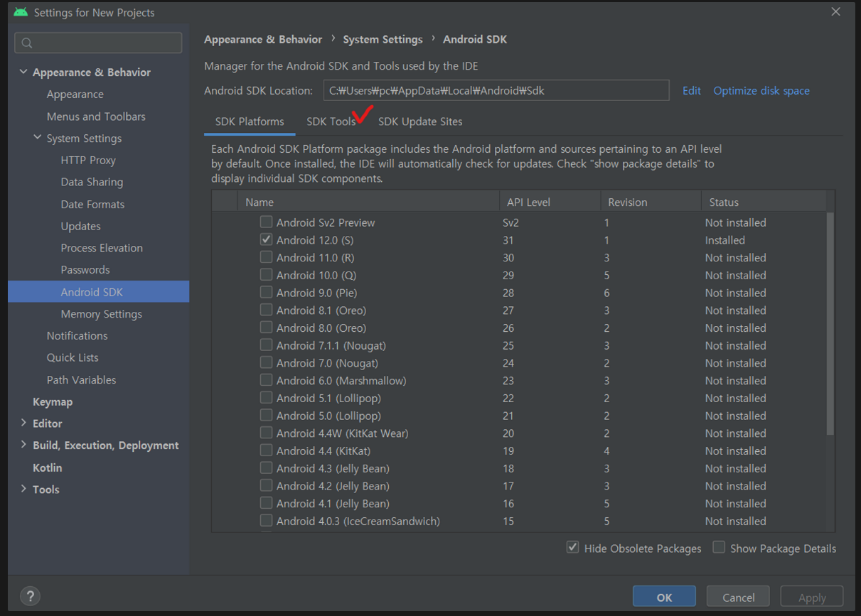
Task: Collapse the System Settings tree node
Action: coord(38,138)
